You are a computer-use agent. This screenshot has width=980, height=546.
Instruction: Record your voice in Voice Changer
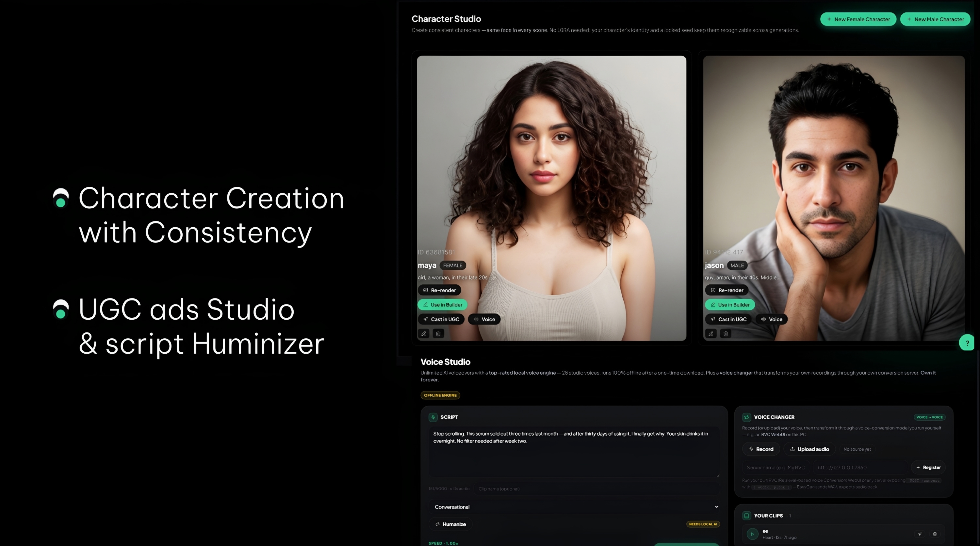(x=761, y=449)
